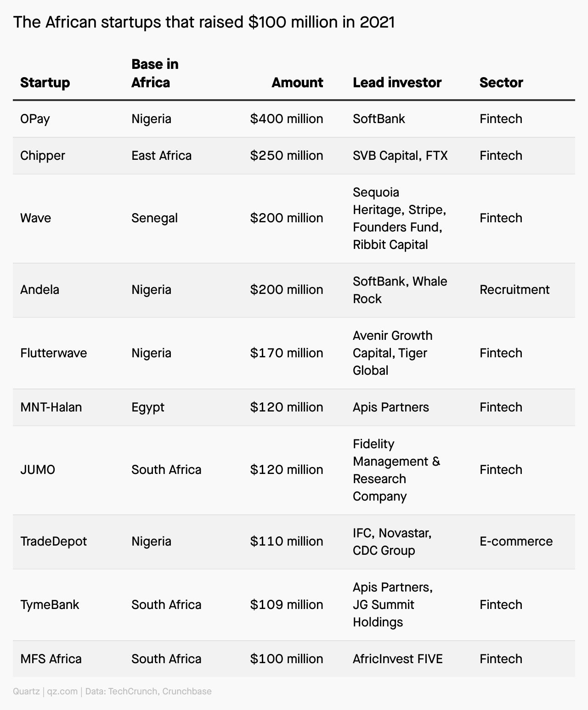This screenshot has height=710, width=588.
Task: Click the JUMO startup name
Action: (x=38, y=470)
